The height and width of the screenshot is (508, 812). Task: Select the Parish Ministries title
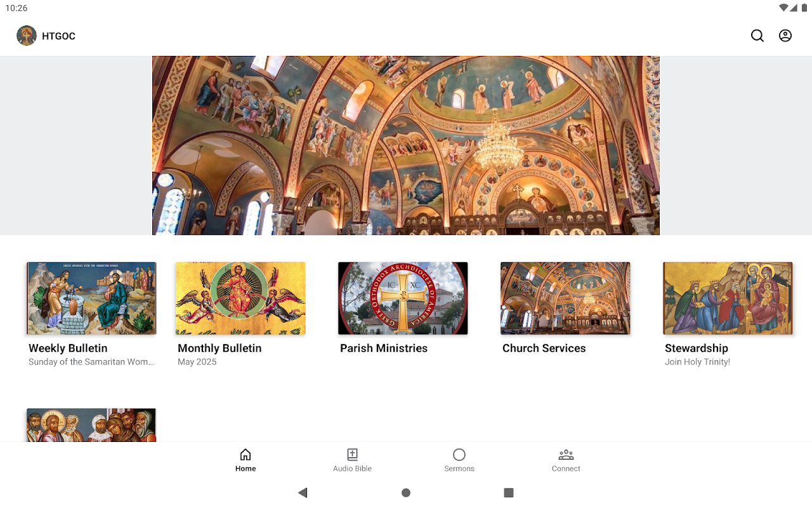[x=384, y=348]
